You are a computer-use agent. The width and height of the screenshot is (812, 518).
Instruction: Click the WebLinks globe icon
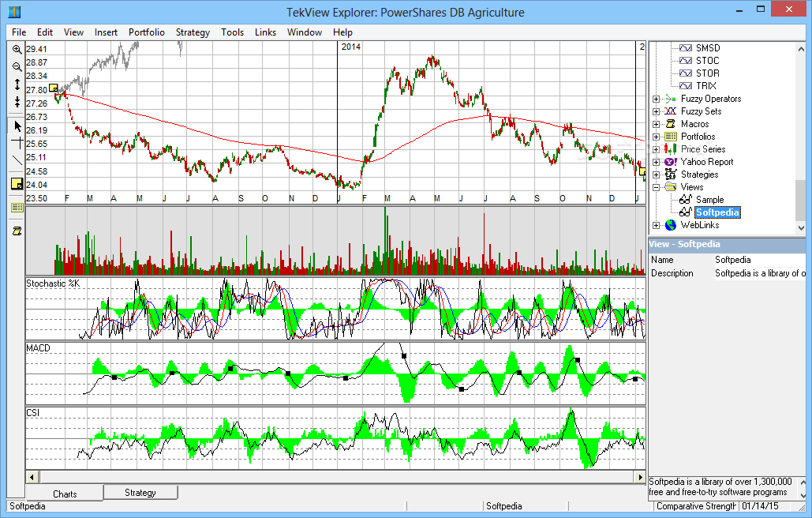671,225
